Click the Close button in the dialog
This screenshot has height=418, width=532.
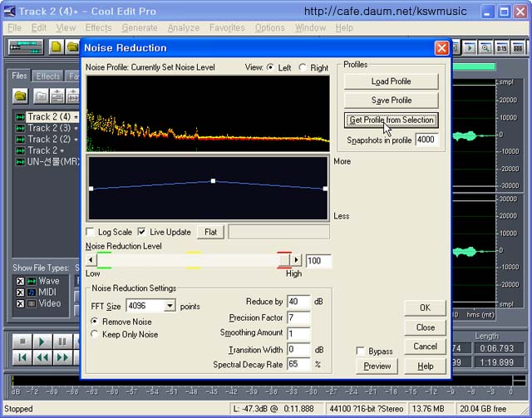pyautogui.click(x=425, y=327)
